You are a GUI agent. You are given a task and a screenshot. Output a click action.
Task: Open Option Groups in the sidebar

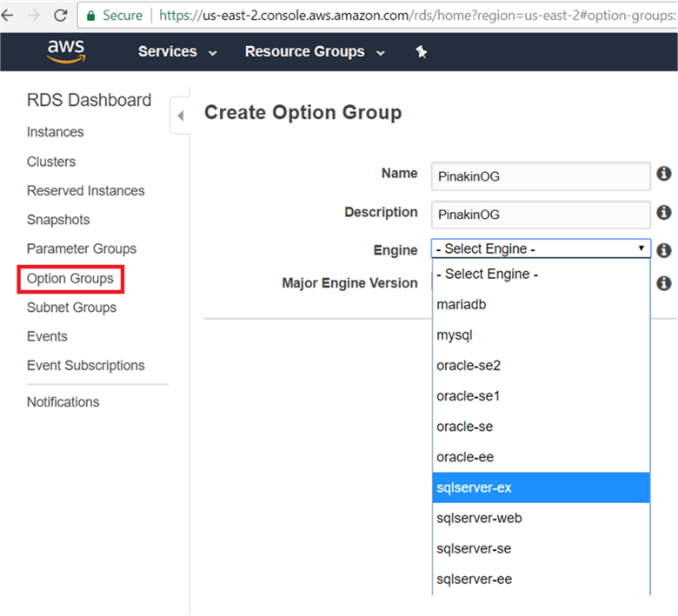(x=70, y=279)
